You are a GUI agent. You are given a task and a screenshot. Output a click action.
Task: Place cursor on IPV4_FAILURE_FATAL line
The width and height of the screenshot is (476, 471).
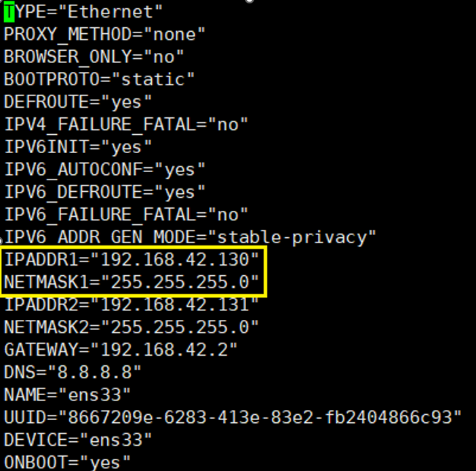pyautogui.click(x=126, y=125)
